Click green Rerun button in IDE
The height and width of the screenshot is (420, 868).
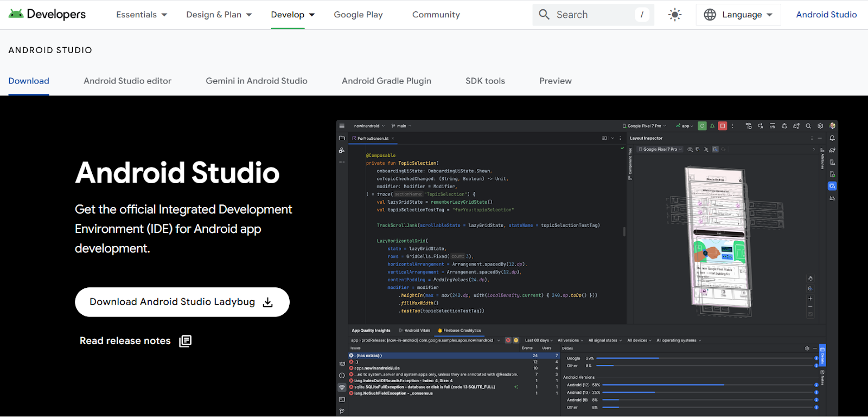click(x=702, y=126)
